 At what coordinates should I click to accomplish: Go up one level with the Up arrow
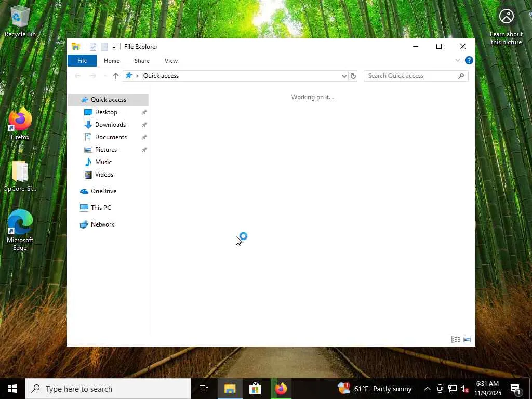(116, 76)
